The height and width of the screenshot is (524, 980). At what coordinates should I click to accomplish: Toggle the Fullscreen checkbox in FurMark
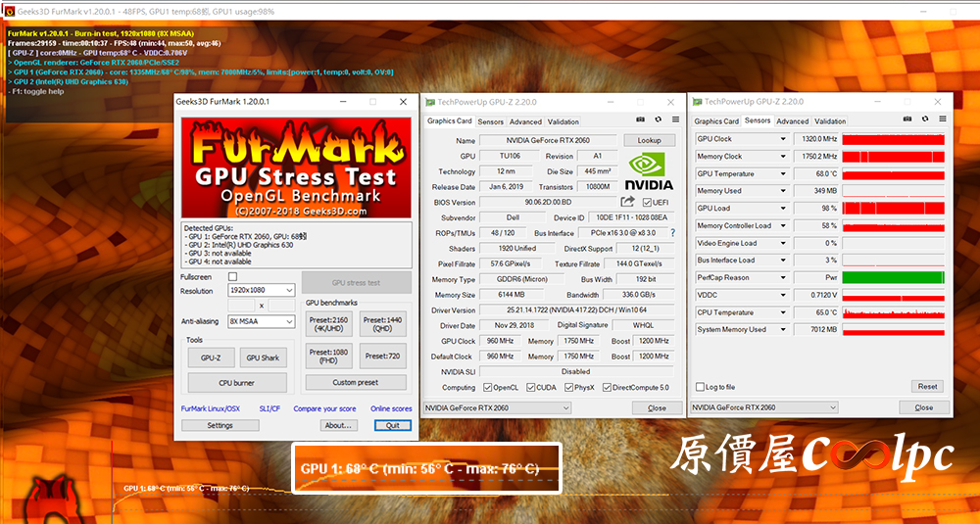point(232,276)
